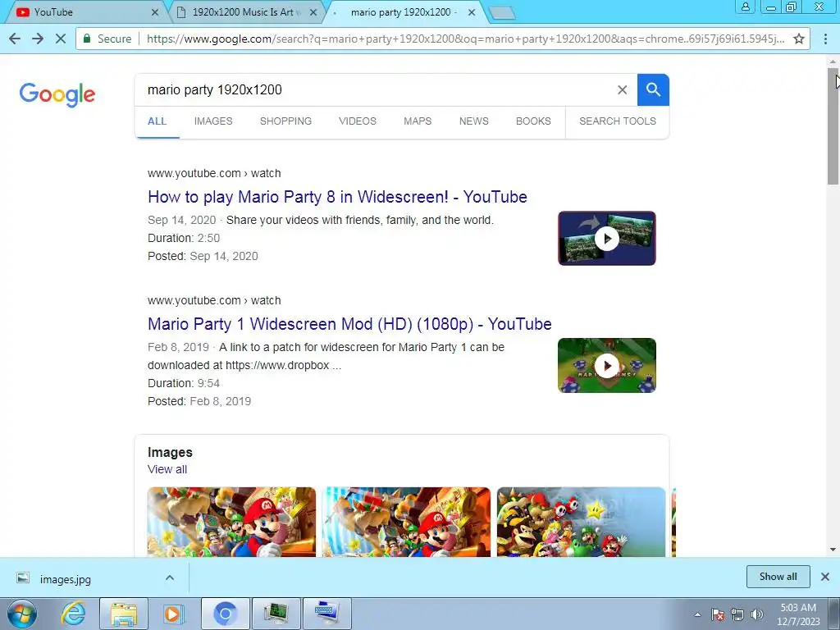Click the scrollbar down arrow
840x630 pixels.
point(833,550)
